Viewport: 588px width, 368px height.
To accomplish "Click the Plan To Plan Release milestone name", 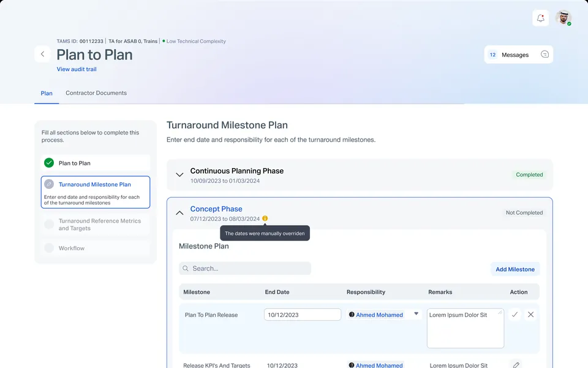I will (211, 315).
